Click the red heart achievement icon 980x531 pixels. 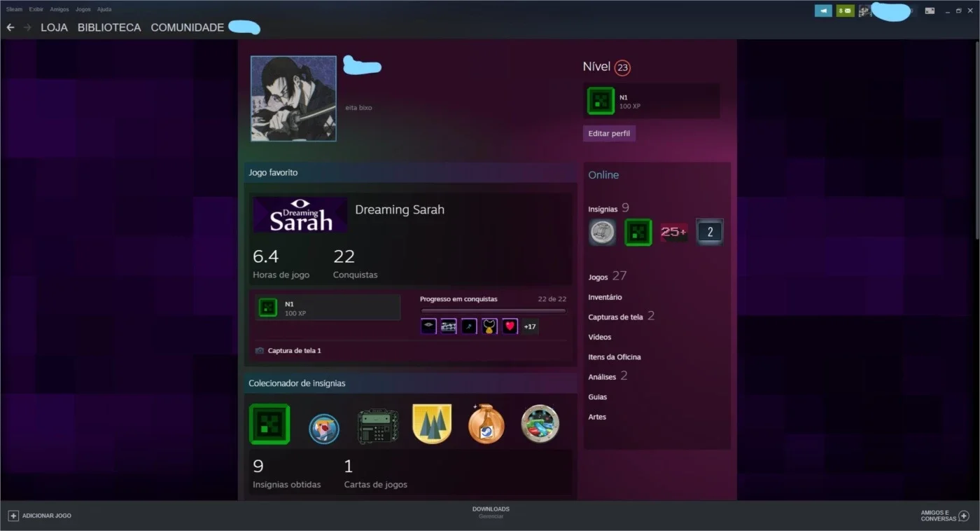click(x=510, y=326)
